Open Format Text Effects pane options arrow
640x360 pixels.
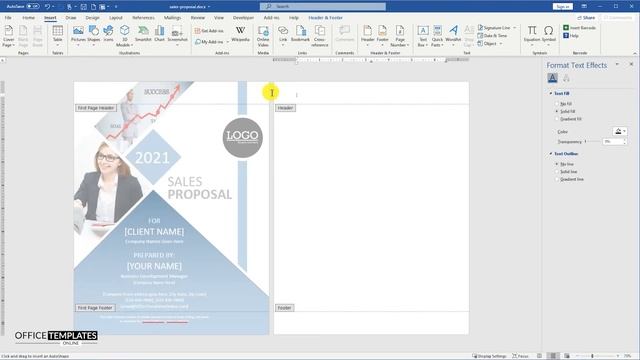(x=617, y=64)
